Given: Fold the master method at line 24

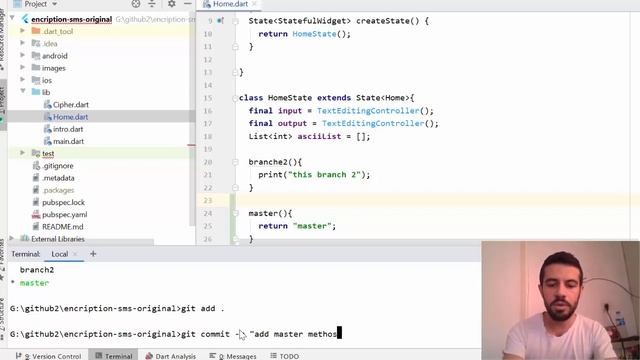Looking at the screenshot, I should (236, 213).
